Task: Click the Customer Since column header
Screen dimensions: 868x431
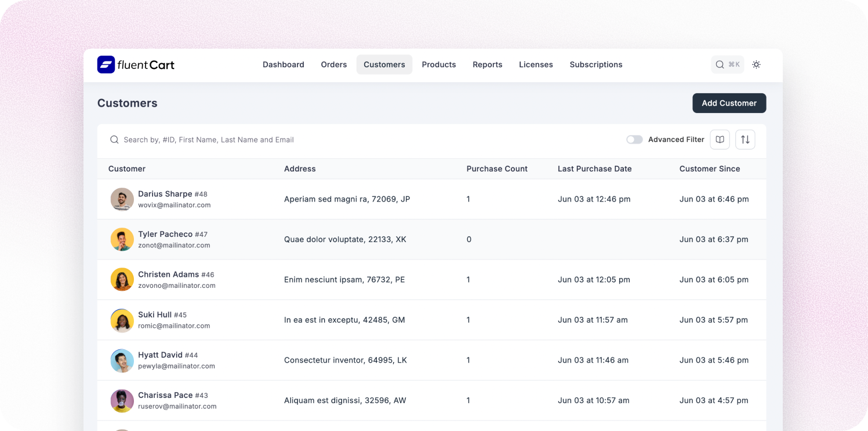Action: tap(710, 169)
